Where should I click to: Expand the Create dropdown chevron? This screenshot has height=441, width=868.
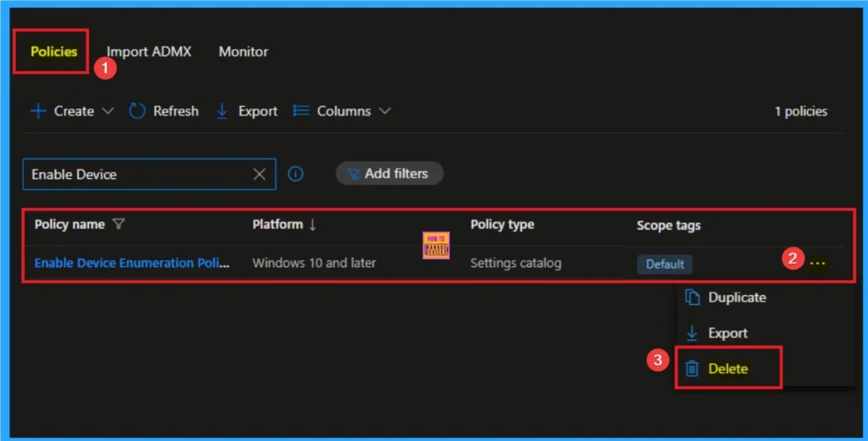point(108,111)
